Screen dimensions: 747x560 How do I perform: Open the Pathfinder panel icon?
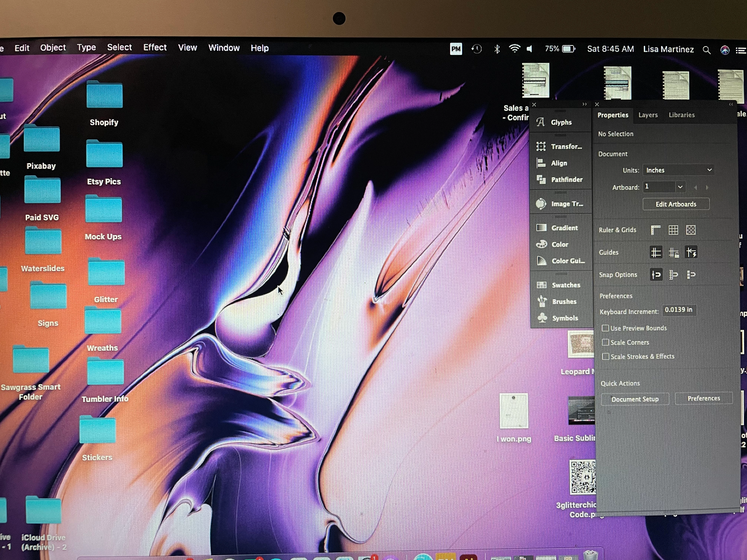pos(541,180)
